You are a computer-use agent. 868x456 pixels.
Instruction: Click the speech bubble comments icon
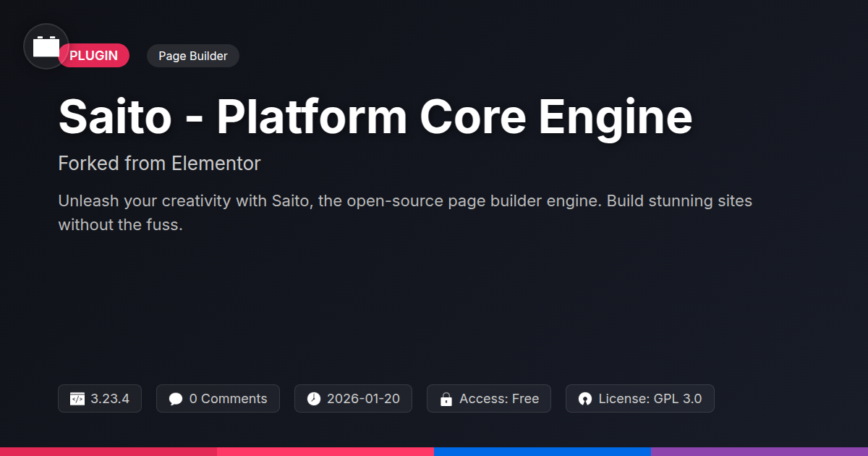[x=176, y=399]
